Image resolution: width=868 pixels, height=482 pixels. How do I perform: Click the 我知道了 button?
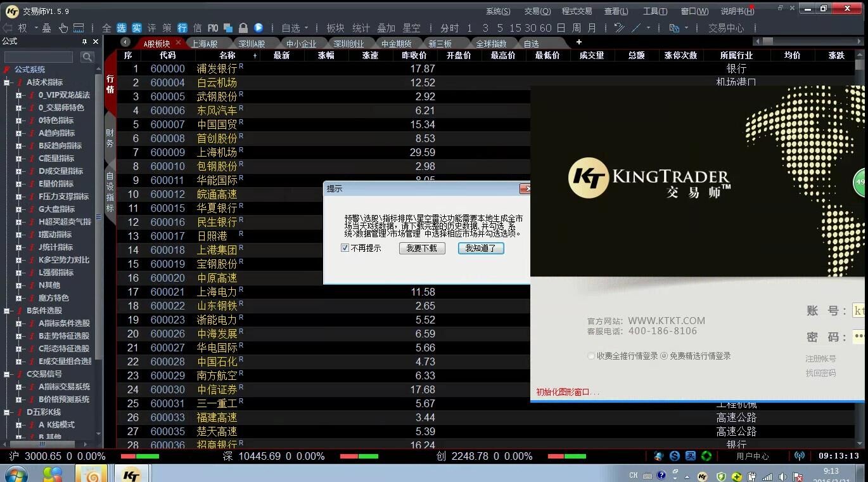(x=481, y=248)
